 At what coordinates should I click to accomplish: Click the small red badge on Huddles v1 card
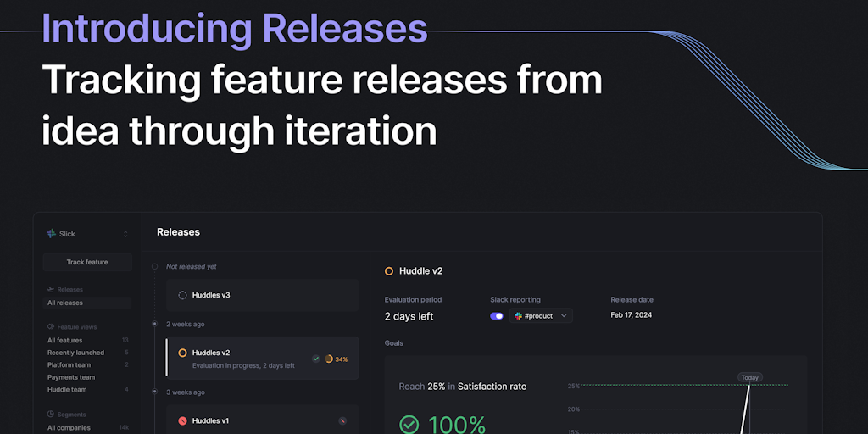342,420
